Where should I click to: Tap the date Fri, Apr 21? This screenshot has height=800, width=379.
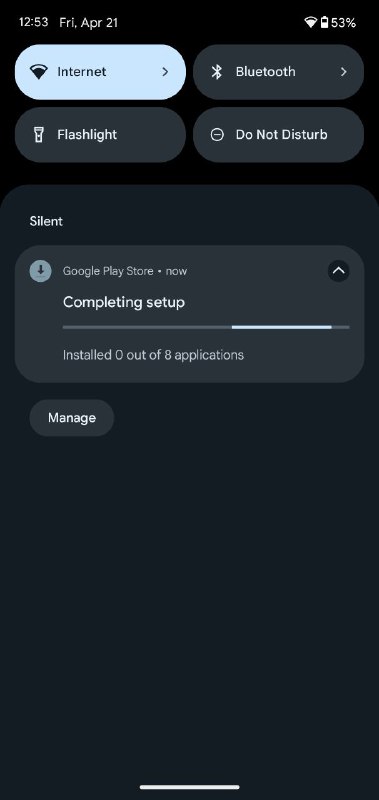[x=88, y=22]
